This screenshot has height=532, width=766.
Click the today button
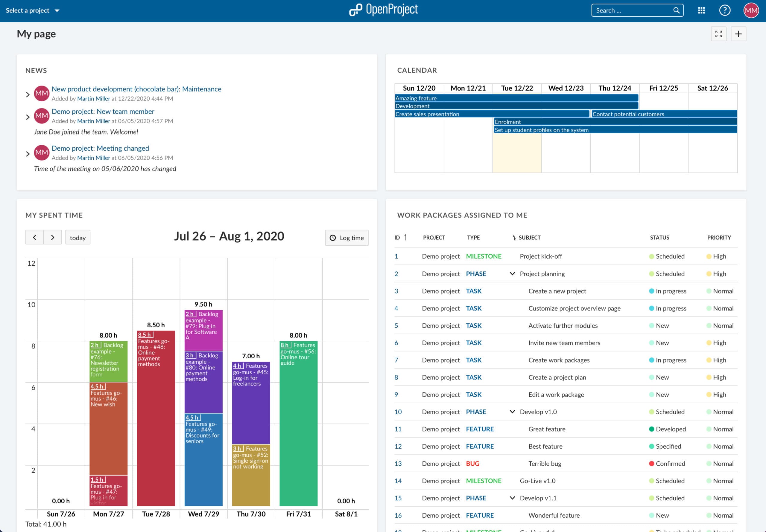click(78, 238)
